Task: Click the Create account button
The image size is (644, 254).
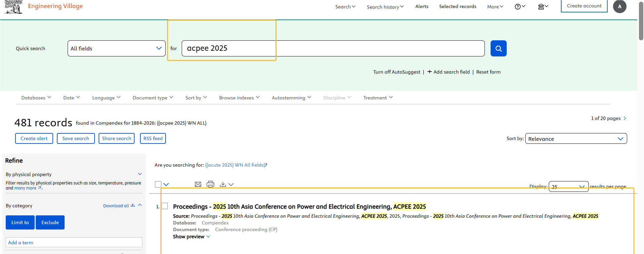Action: (584, 6)
